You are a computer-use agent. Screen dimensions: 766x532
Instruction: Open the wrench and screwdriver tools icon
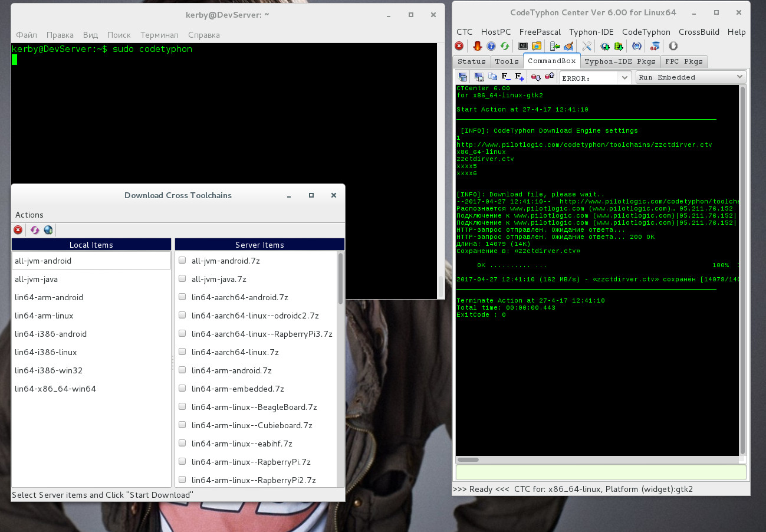coord(587,46)
